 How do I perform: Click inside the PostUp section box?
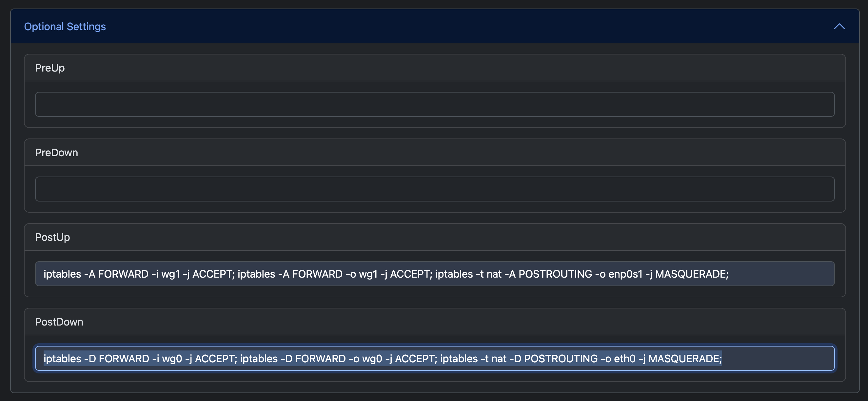[435, 260]
